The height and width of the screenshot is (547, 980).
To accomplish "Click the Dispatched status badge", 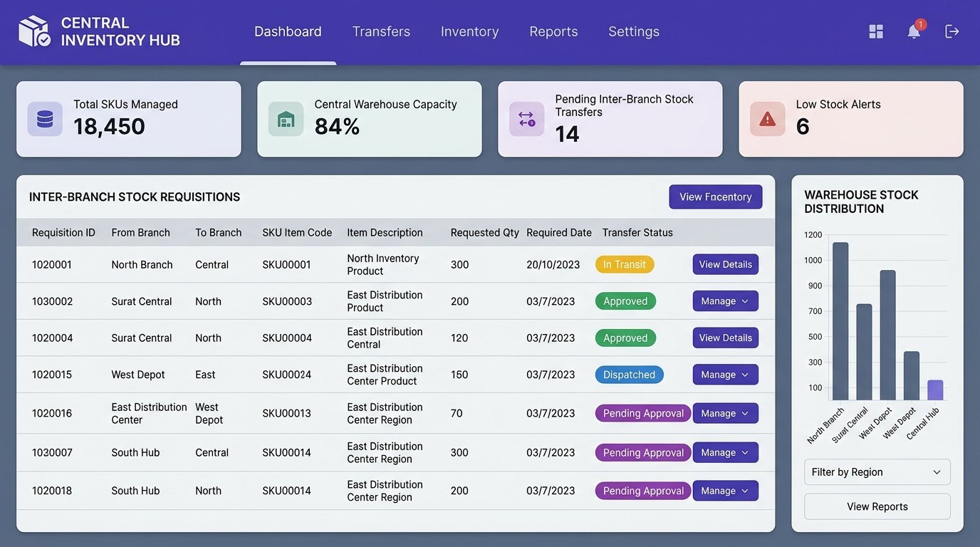I will [x=629, y=375].
